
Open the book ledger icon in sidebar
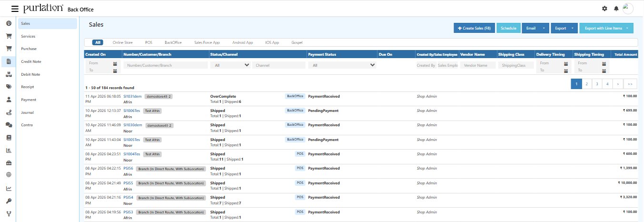coord(9,138)
